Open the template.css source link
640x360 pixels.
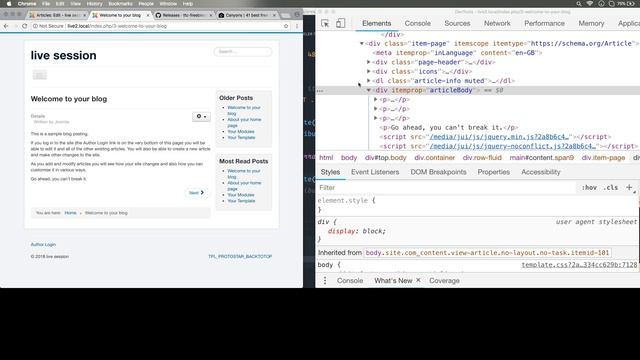579,264
